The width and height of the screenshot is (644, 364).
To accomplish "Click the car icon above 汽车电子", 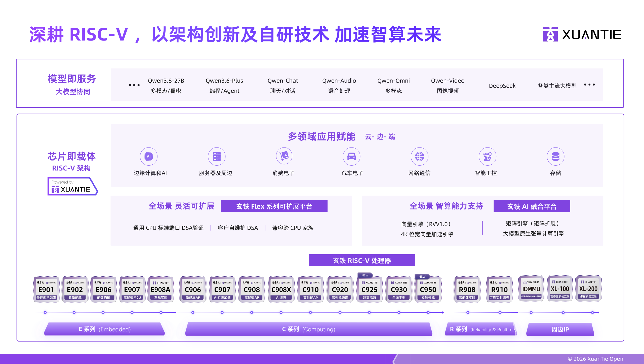I will click(351, 156).
